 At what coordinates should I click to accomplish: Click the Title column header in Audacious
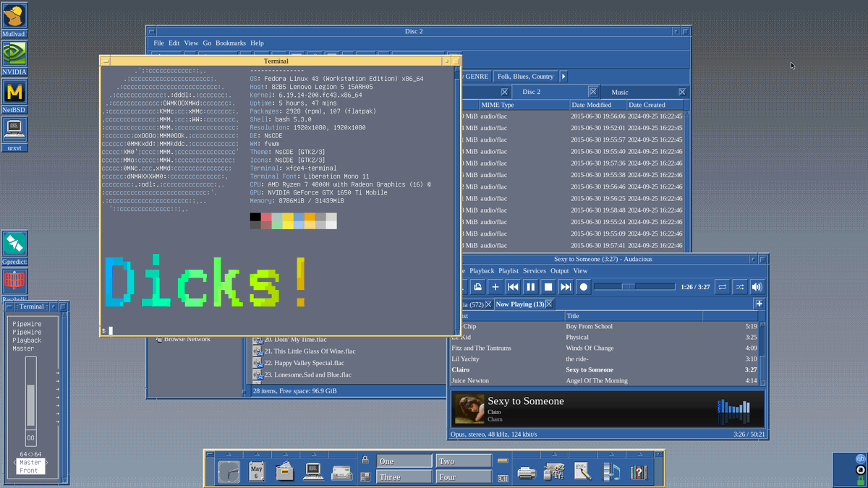tap(633, 316)
